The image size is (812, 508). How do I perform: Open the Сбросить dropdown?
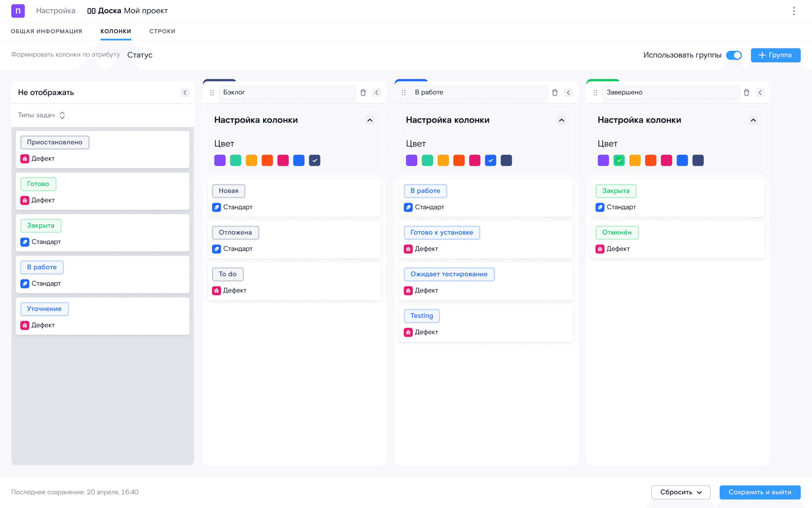point(681,492)
